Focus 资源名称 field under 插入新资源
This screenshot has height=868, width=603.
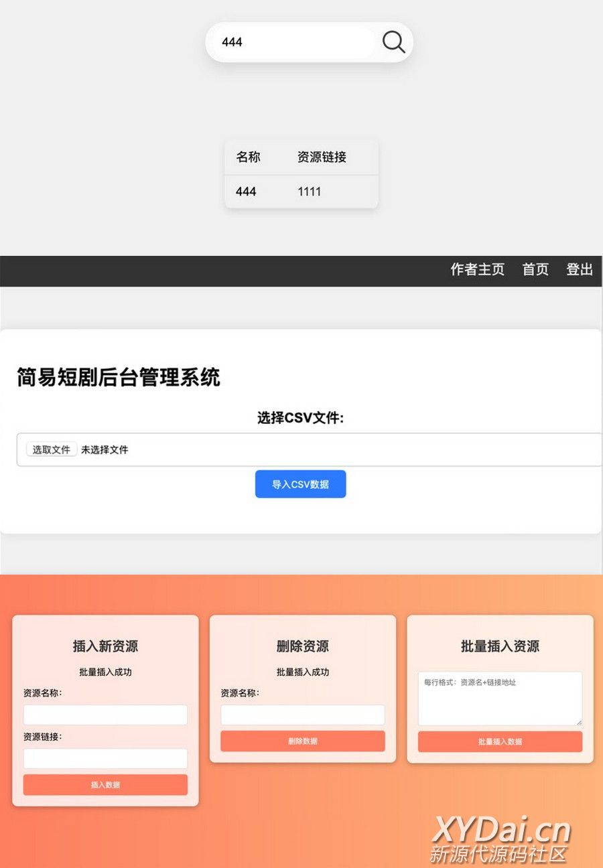[105, 715]
